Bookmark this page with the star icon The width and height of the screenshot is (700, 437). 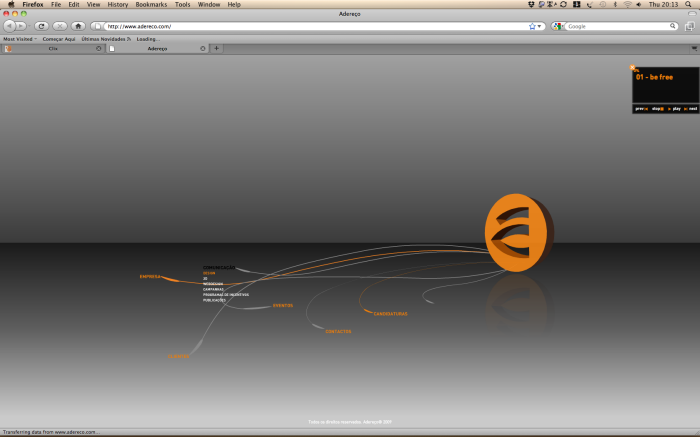coord(532,26)
